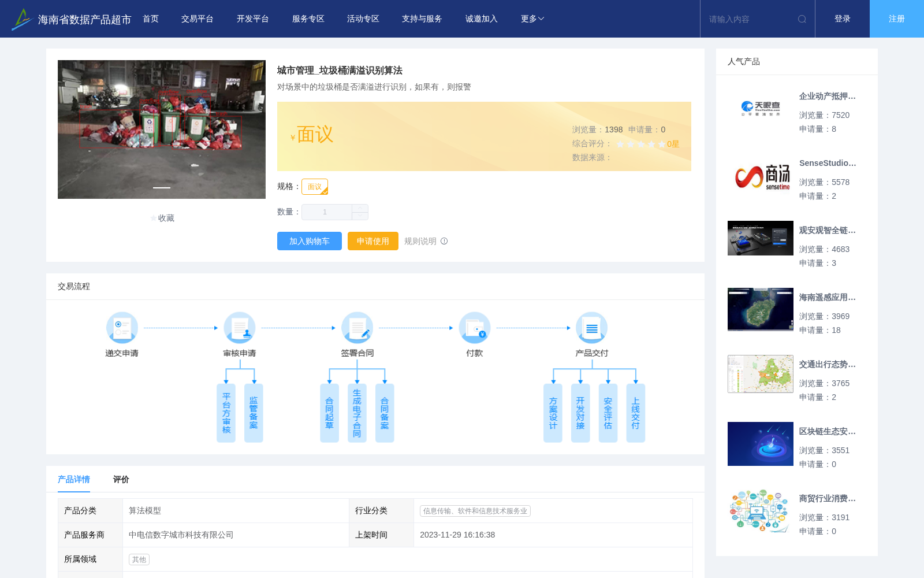
Task: Open the 交易平台 menu item
Action: 198,19
